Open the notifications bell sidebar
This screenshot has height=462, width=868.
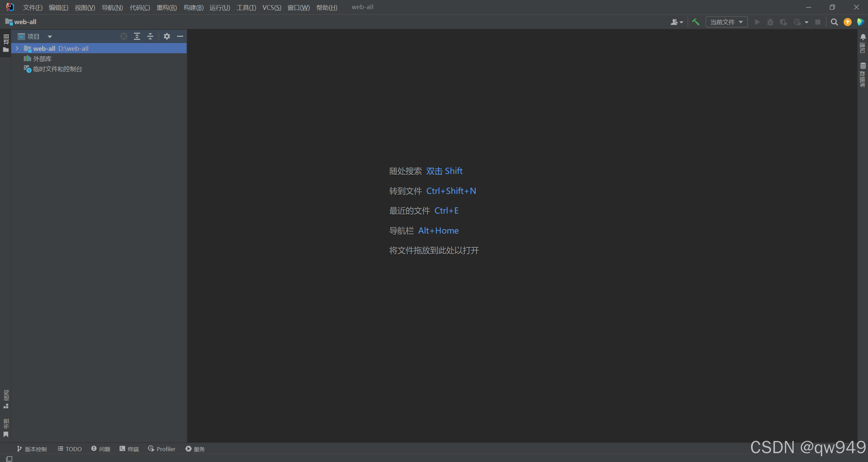[863, 43]
